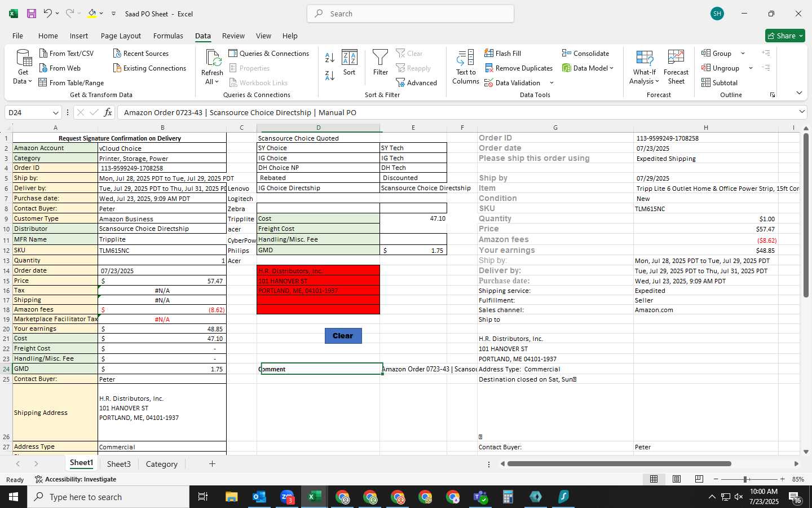Click the Insert Function fx icon
This screenshot has width=812, height=508.
tap(108, 112)
